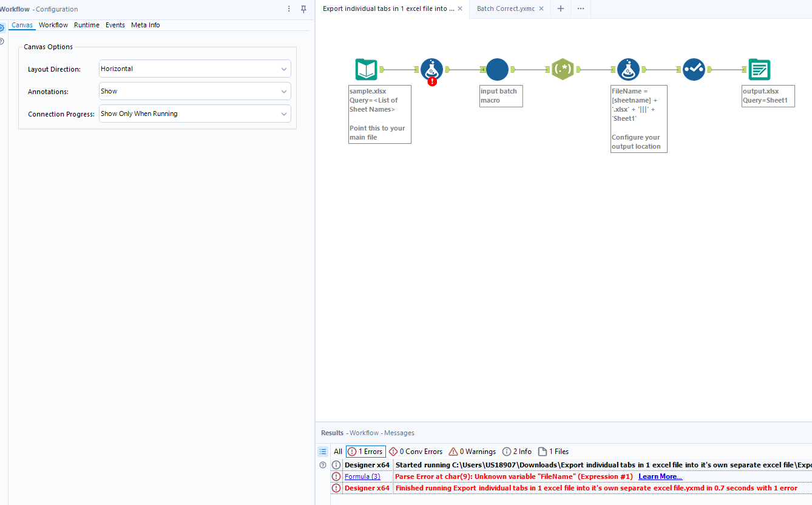Select the RegEx tool on the canvas
Viewport: 812px width, 505px height.
[563, 69]
